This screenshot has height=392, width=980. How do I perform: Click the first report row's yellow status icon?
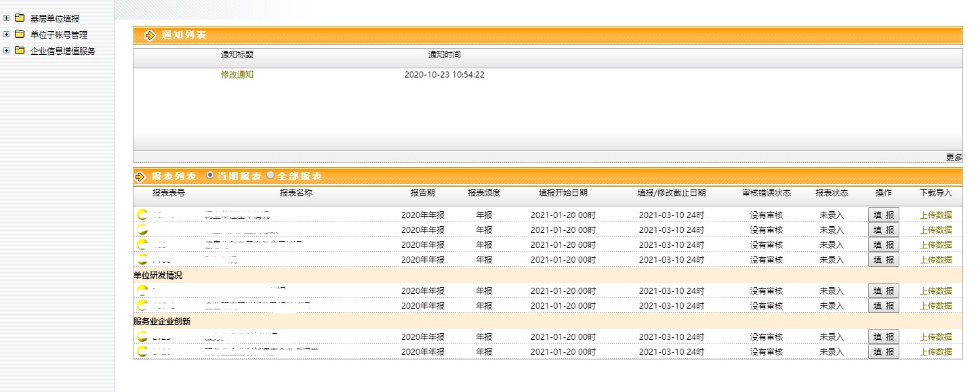(x=142, y=215)
